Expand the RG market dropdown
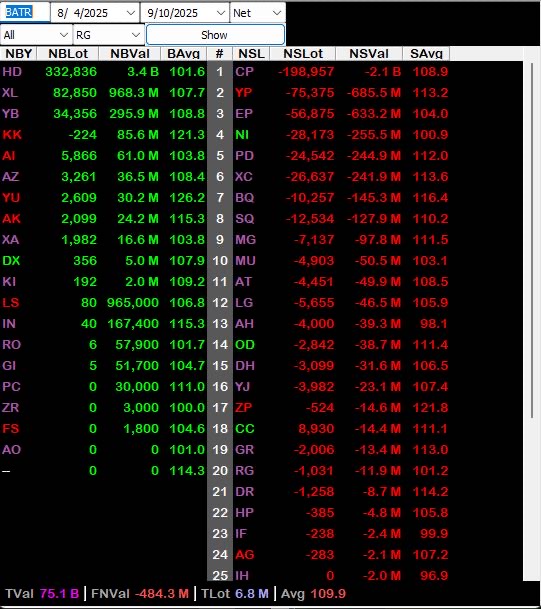541x609 pixels. click(x=136, y=35)
